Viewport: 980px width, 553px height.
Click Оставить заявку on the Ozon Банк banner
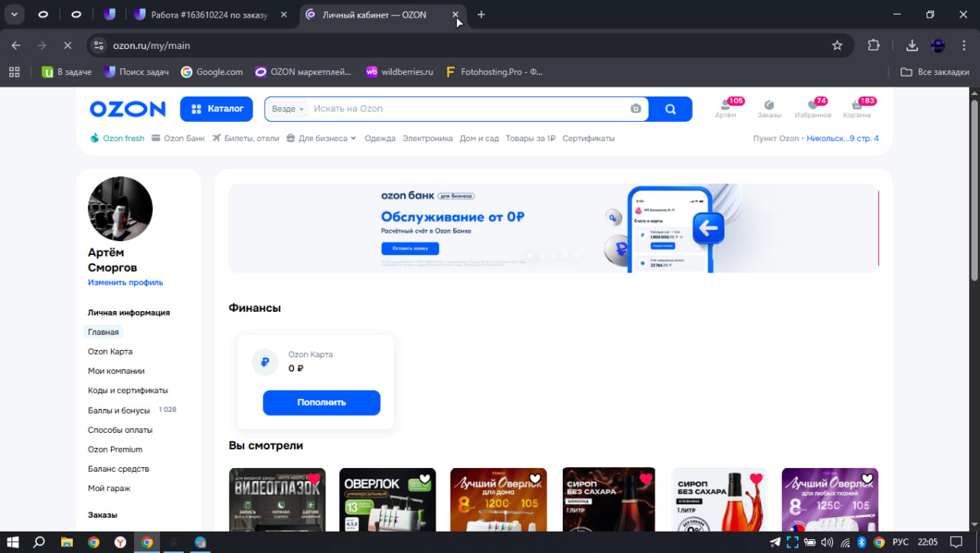click(410, 248)
